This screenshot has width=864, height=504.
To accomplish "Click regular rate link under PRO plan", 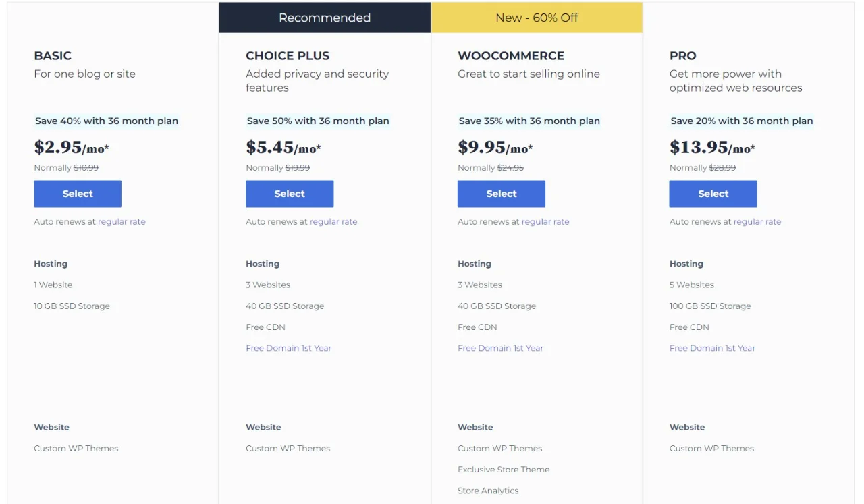I will tap(757, 221).
